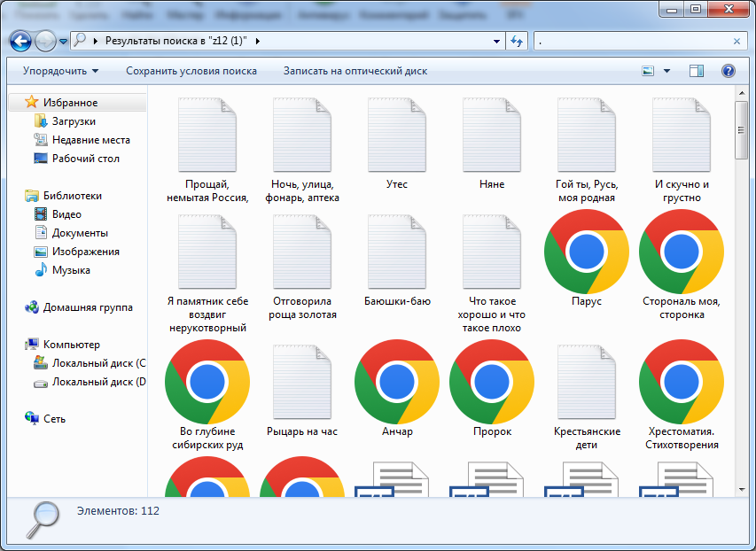Viewport: 756px width, 551px height.
Task: Open the recent pages dropdown arrow
Action: (x=63, y=42)
